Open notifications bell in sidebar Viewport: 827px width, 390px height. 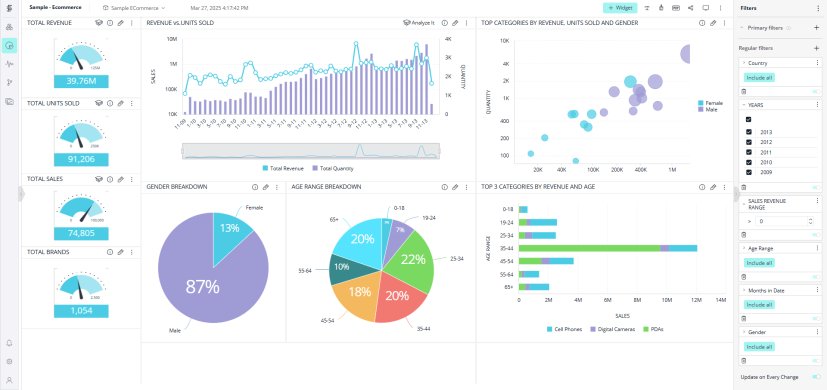pos(9,343)
